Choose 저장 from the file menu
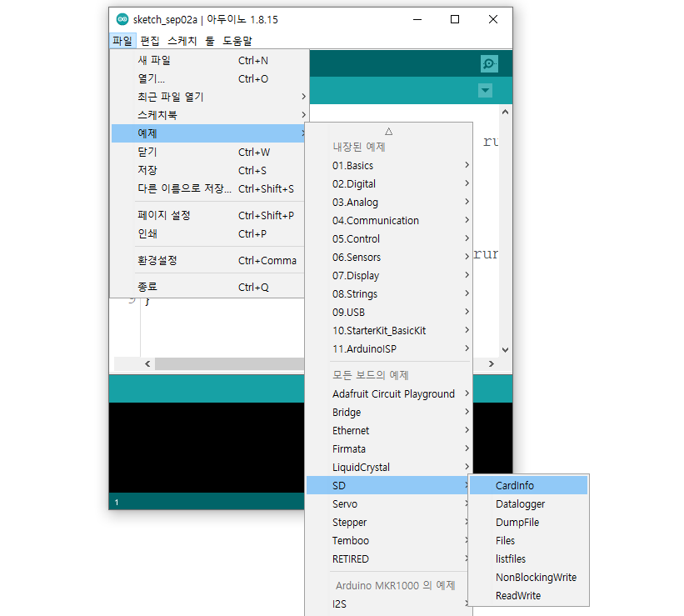Viewport: 684px width, 616px height. [208, 170]
